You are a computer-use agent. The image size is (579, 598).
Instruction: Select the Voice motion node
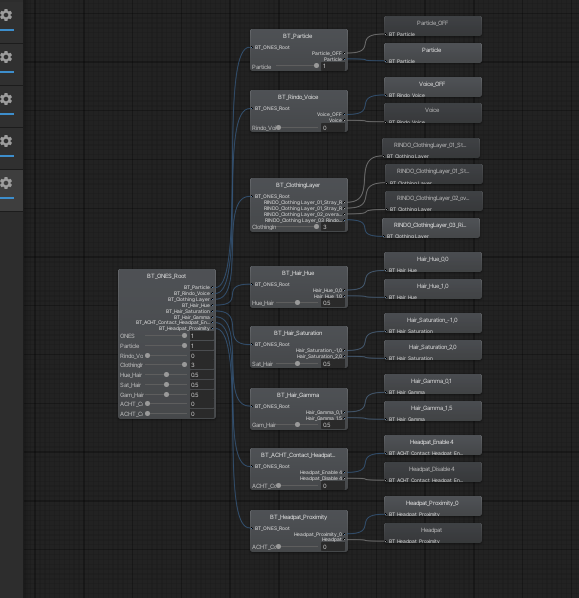[x=433, y=113]
